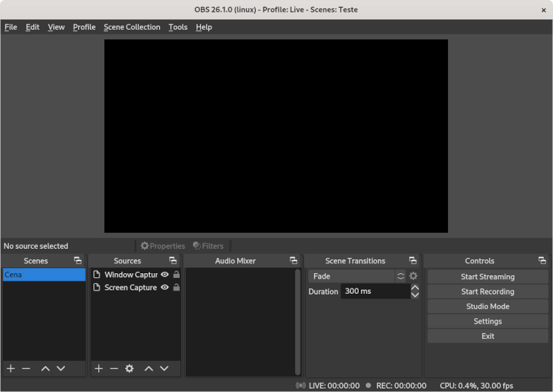Open source properties gear in Sources toolbar
Viewport: 553px width, 392px height.
(129, 368)
